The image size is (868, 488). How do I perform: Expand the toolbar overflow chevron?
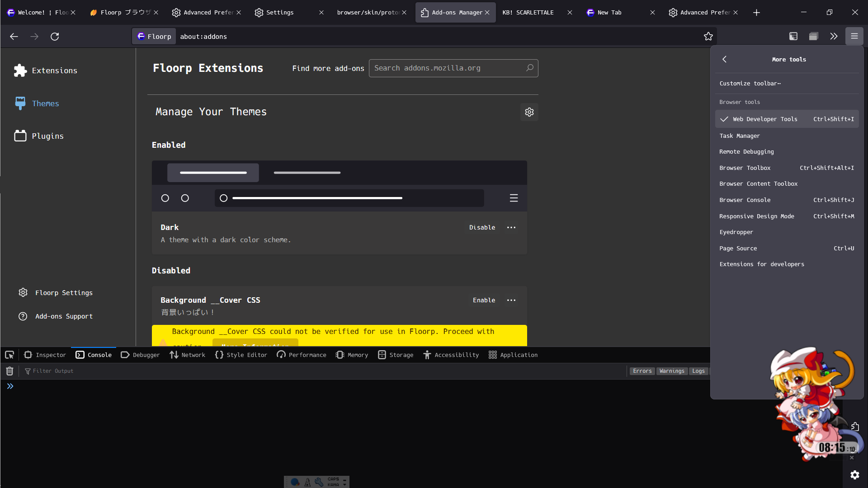click(834, 37)
